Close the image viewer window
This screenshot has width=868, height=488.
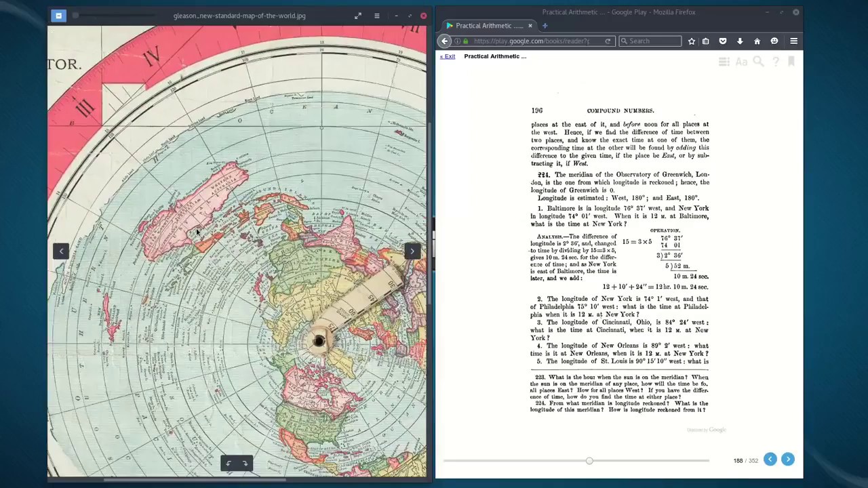pyautogui.click(x=424, y=16)
